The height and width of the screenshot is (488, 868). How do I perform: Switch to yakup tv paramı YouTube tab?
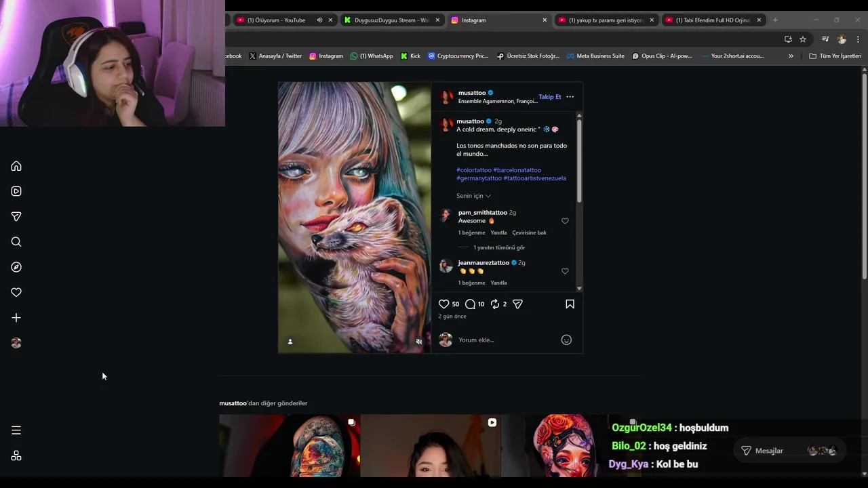tap(606, 20)
